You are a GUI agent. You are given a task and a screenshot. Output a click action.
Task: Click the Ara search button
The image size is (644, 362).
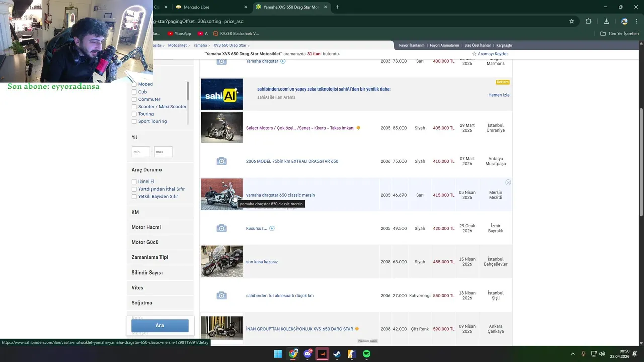[x=160, y=325]
